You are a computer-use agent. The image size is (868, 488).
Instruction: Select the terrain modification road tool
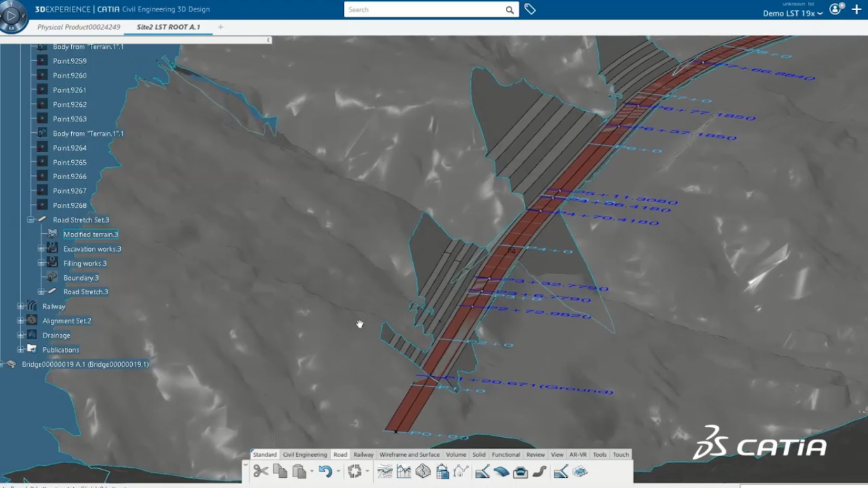coord(385,471)
